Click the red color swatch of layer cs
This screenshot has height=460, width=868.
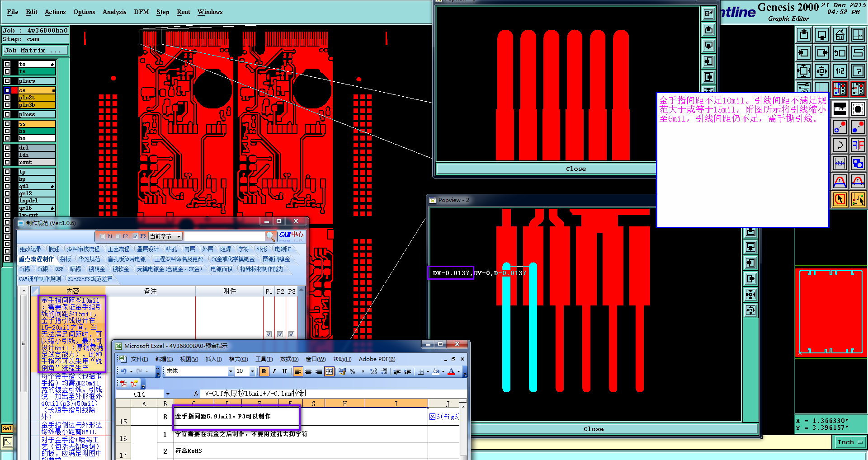(15, 90)
